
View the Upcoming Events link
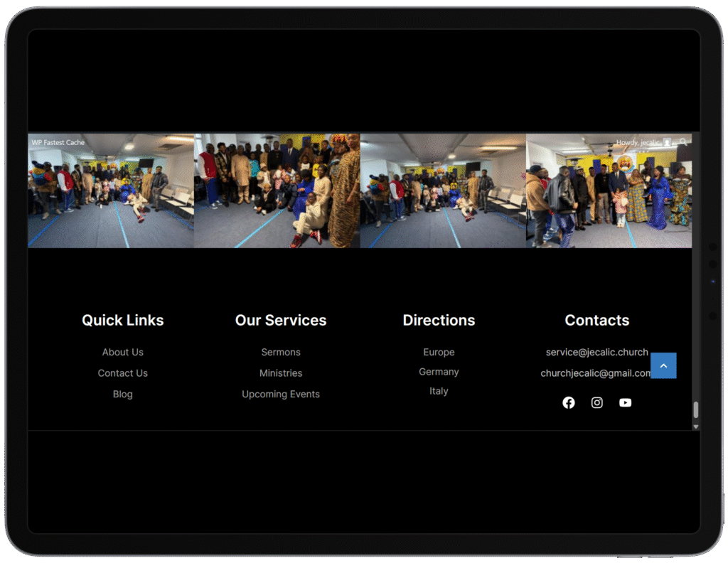click(281, 394)
